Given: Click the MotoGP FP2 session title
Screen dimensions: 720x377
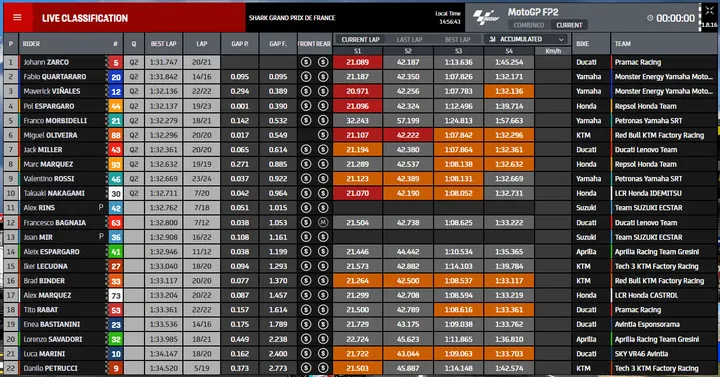Looking at the screenshot, I should pyautogui.click(x=533, y=12).
